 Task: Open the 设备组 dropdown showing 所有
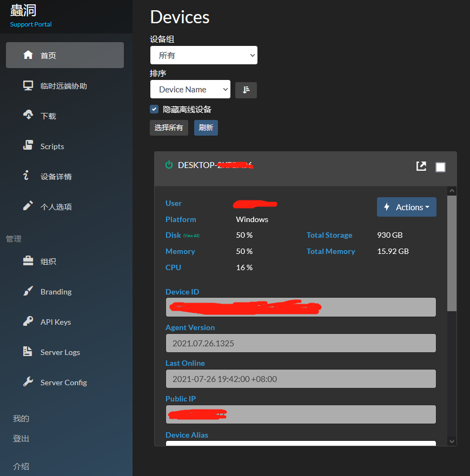pyautogui.click(x=203, y=55)
